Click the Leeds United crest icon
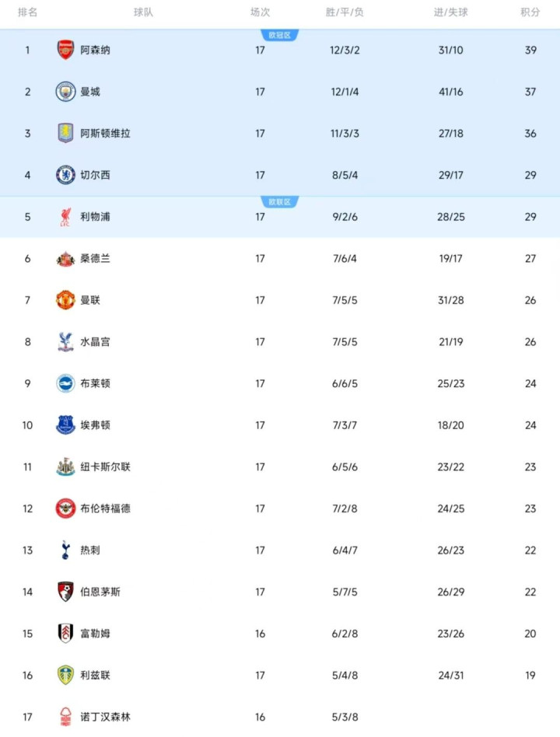 coord(65,675)
